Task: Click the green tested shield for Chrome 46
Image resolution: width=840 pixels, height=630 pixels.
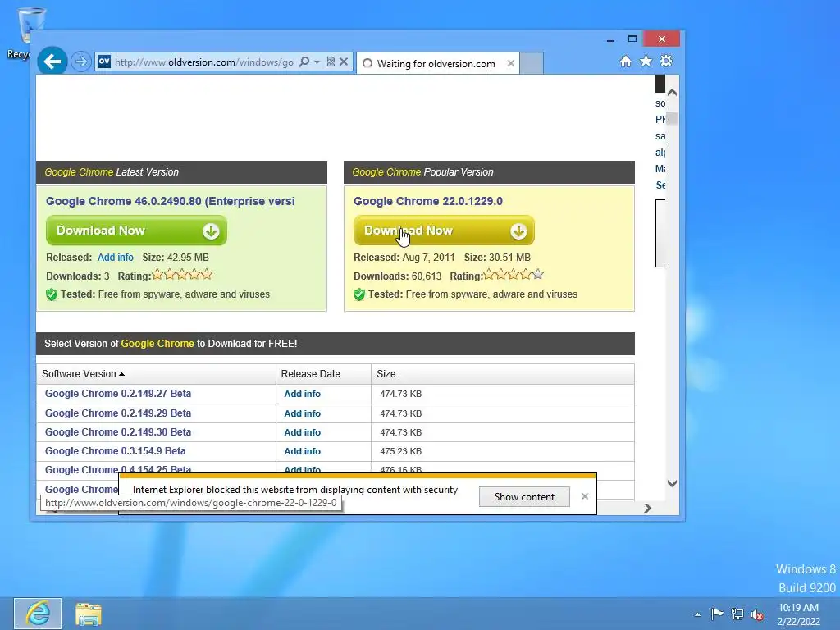Action: pos(52,294)
